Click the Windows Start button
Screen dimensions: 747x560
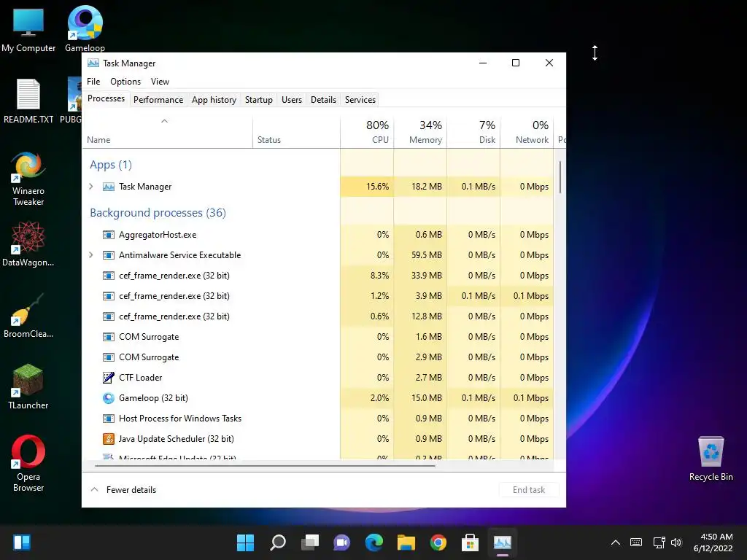(x=245, y=542)
